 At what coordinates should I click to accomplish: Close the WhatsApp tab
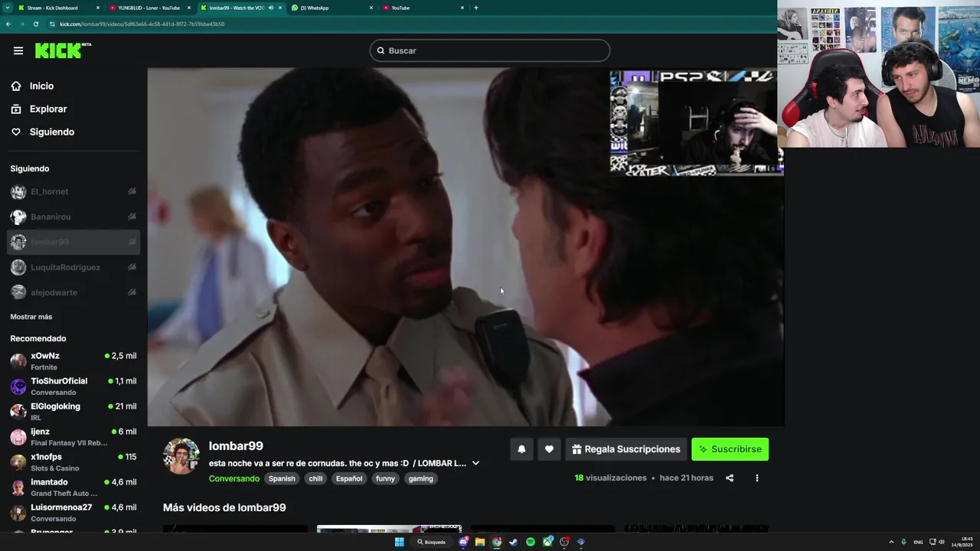pyautogui.click(x=371, y=8)
